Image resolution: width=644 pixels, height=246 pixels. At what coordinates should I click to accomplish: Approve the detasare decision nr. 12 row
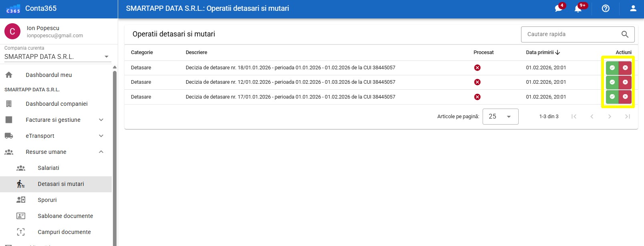(612, 82)
